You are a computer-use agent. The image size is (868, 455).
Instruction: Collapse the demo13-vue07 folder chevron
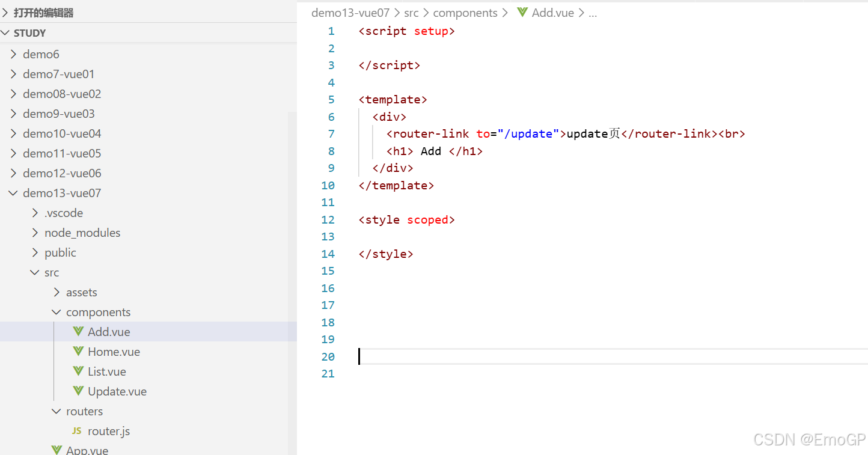pos(14,193)
